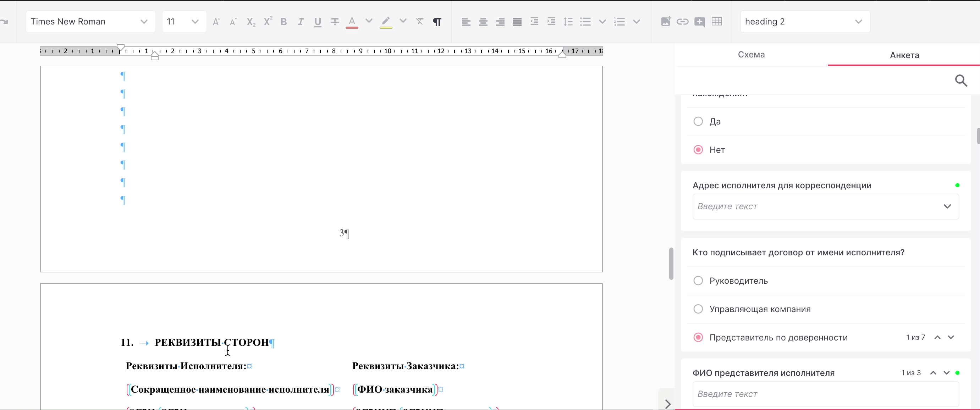980x410 pixels.
Task: Click the Анкета panel scrollbar thumb
Action: coord(978,136)
